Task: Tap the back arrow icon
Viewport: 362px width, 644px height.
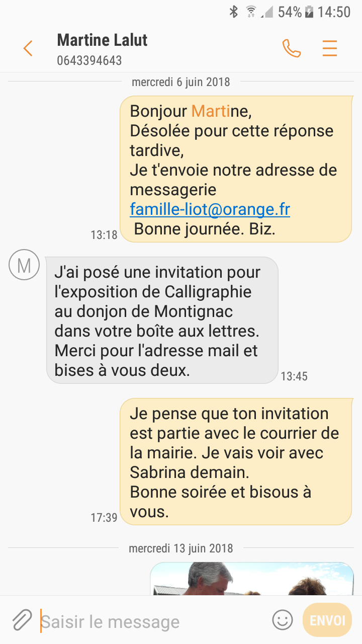Action: pos(28,48)
